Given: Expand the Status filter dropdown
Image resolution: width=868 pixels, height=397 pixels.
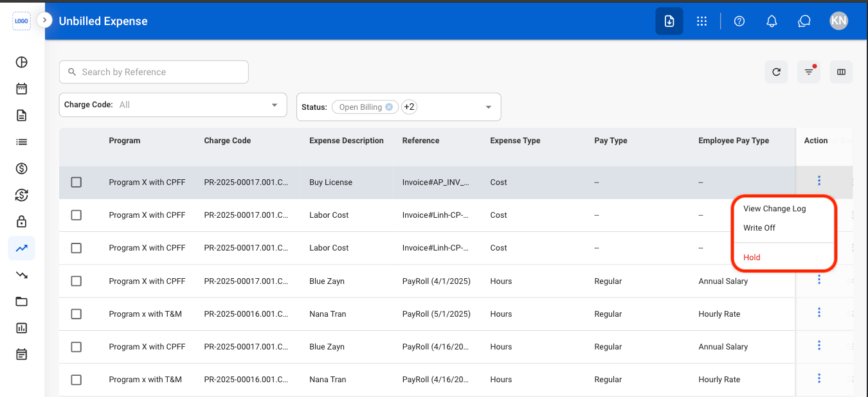Looking at the screenshot, I should tap(399, 107).
